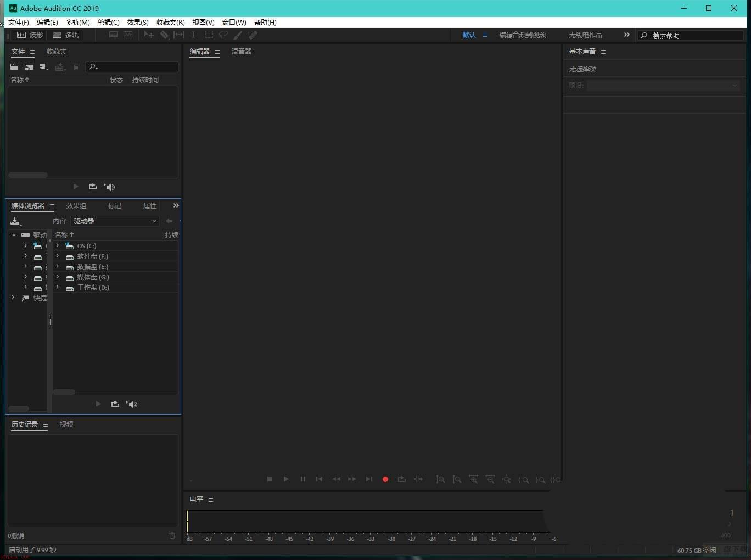Screen dimensions: 751x560
Task: Switch to the 视频 (Video) tab
Action: pyautogui.click(x=66, y=424)
